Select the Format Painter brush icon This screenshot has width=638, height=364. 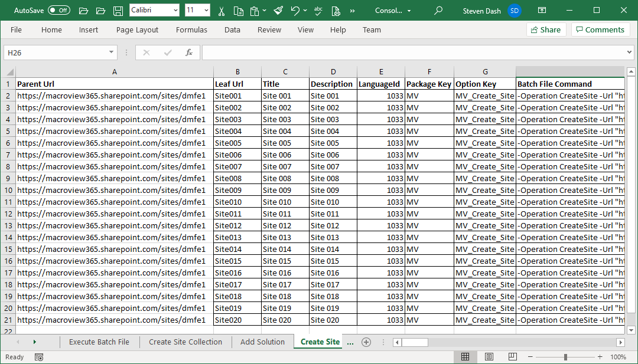click(278, 11)
